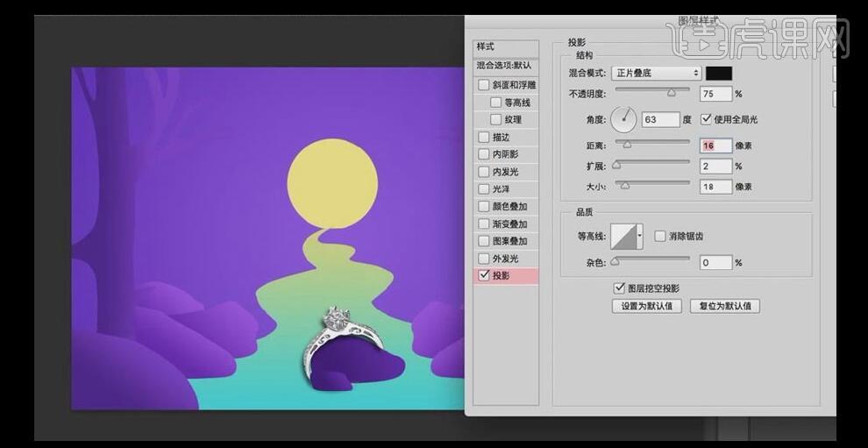The width and height of the screenshot is (868, 448).
Task: Click the 大小 size value field
Action: point(715,187)
